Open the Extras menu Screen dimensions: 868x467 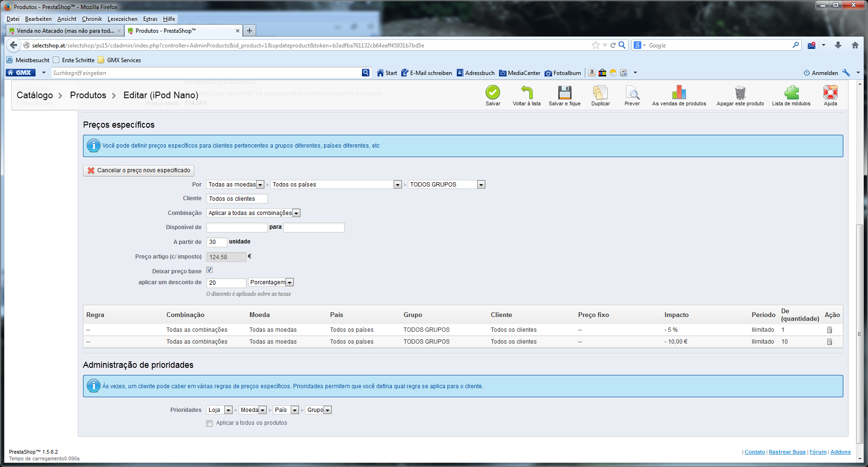tap(150, 19)
